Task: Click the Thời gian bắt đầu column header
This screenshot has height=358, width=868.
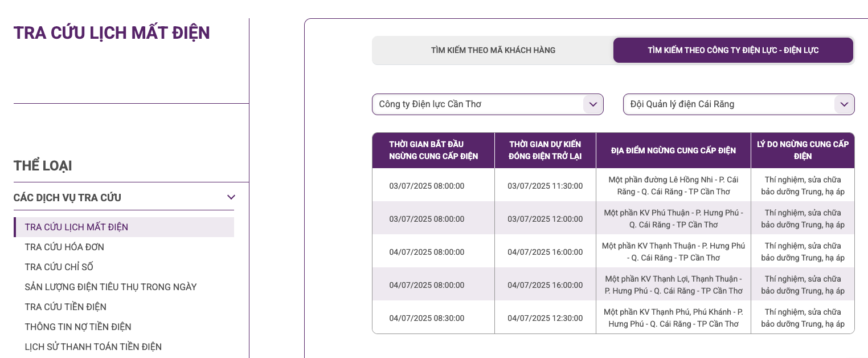Action: [x=433, y=150]
